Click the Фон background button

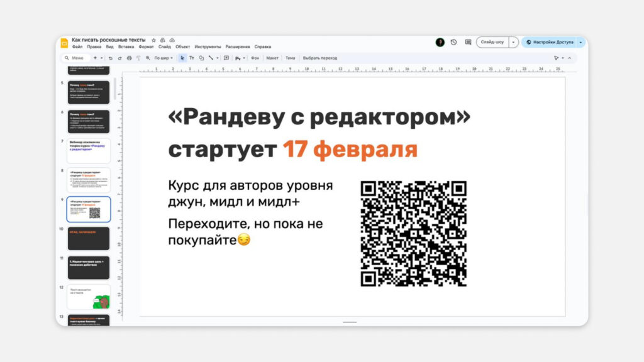click(255, 58)
